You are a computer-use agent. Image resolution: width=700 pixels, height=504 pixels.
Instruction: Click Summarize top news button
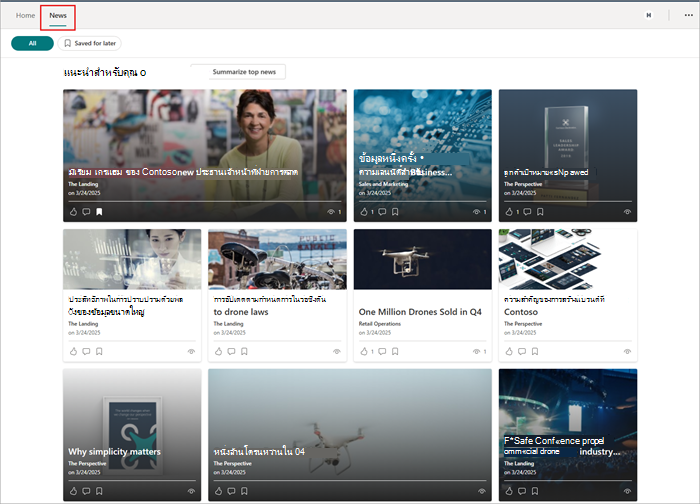244,72
